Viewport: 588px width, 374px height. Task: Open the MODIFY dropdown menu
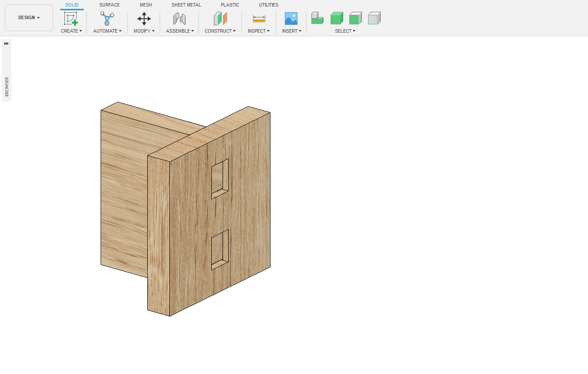[144, 31]
